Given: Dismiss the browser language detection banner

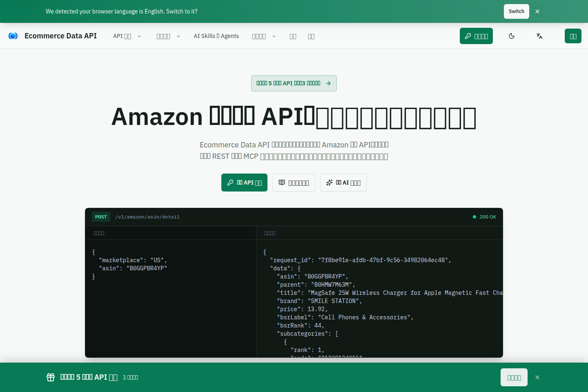Looking at the screenshot, I should click(x=537, y=11).
